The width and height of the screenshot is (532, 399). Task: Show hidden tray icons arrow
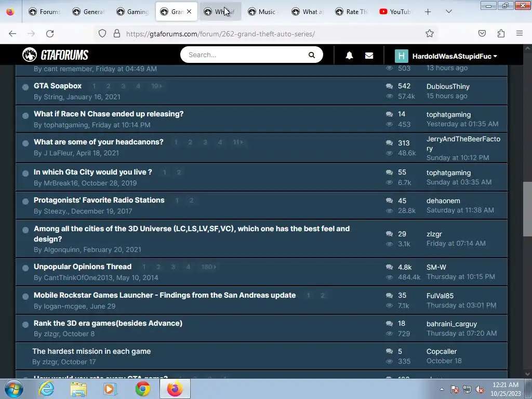[x=442, y=390]
